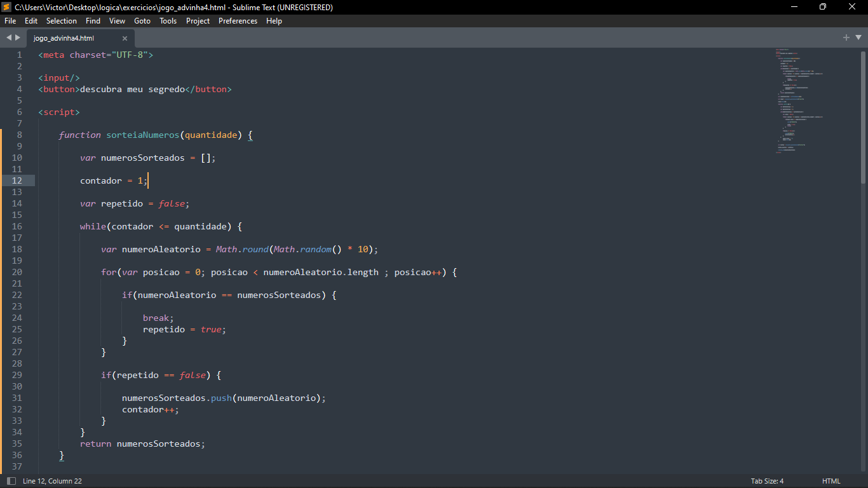Click the Sublime Text title bar icon
868x488 pixels.
coord(6,7)
